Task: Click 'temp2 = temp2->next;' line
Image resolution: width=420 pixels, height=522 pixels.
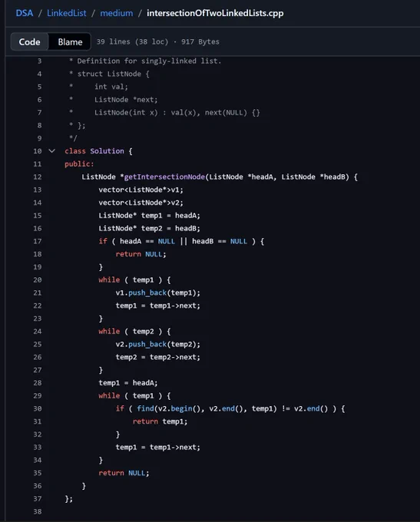Action: click(x=158, y=357)
